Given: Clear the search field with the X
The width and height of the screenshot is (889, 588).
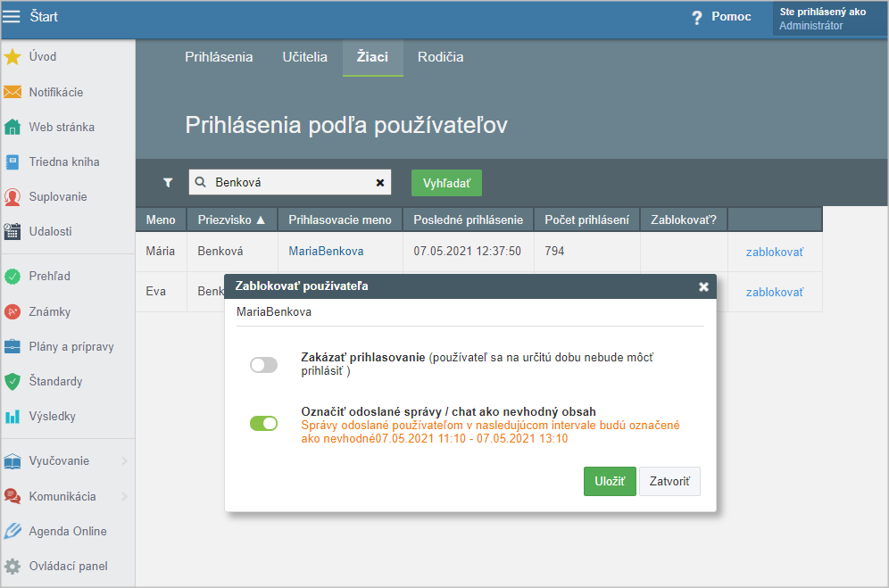Looking at the screenshot, I should pyautogui.click(x=380, y=183).
